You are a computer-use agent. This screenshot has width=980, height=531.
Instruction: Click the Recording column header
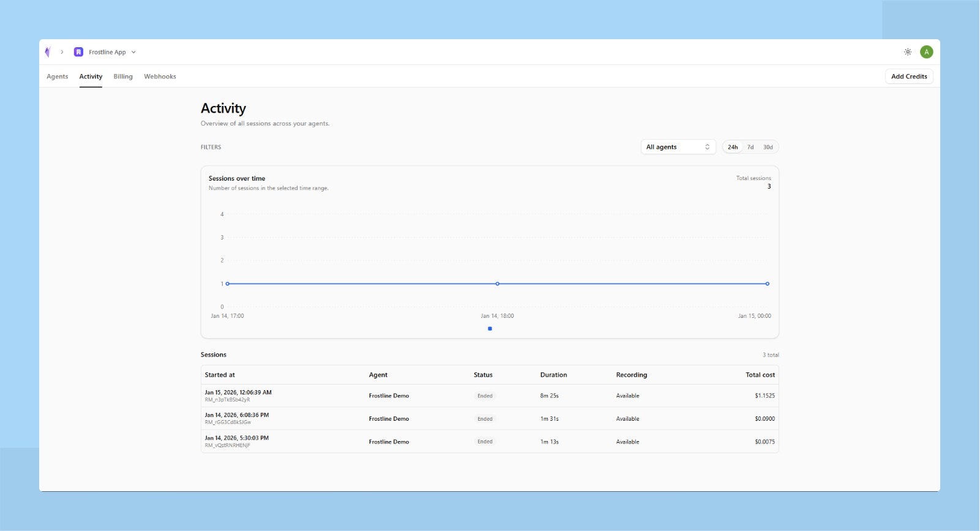point(631,375)
